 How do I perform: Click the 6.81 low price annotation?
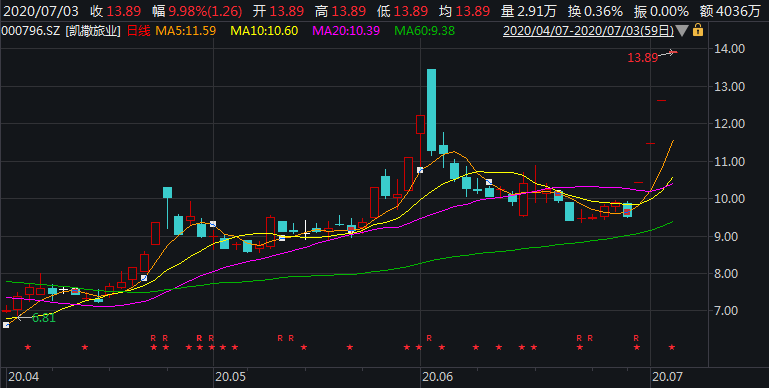click(44, 318)
